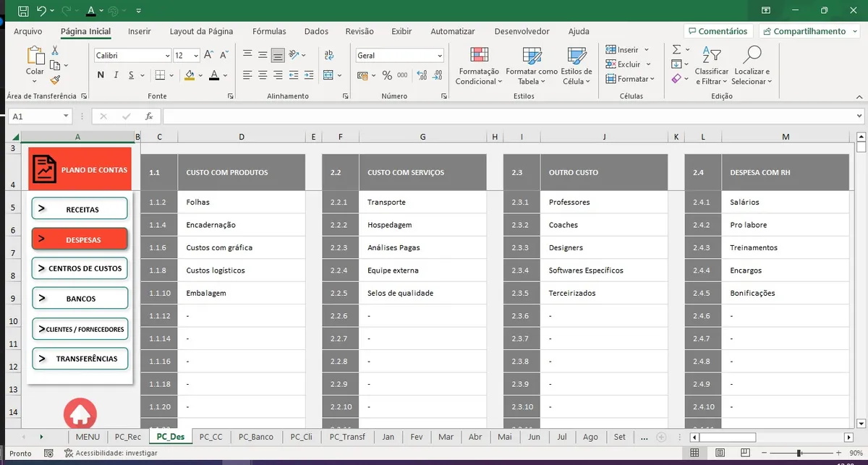Expand the Geral number format dropdown
The height and width of the screenshot is (465, 868).
tap(439, 56)
